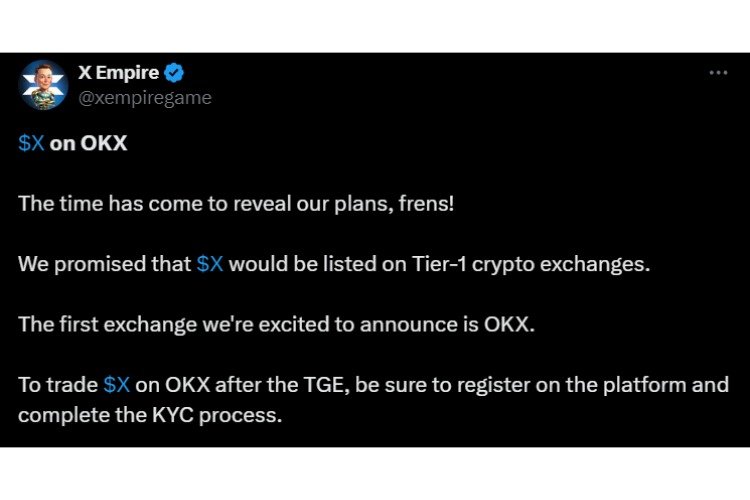Open the X Empire profile avatar
750x500 pixels.
click(x=44, y=85)
